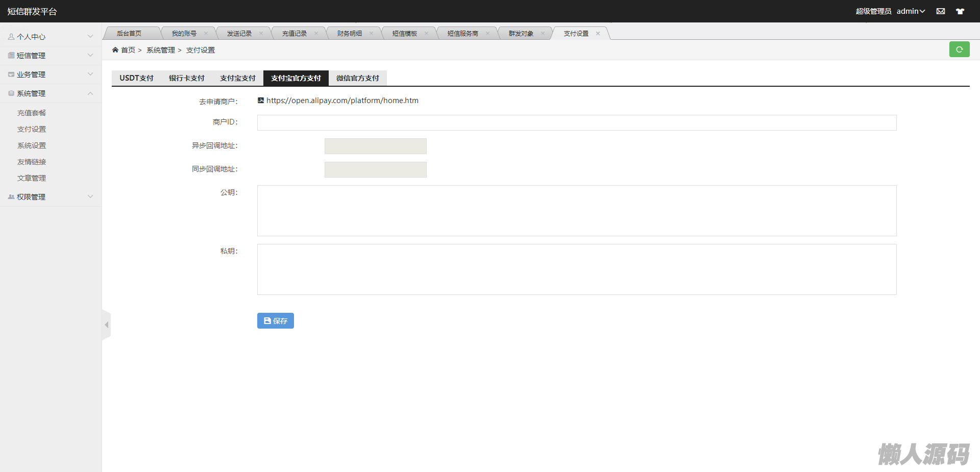
Task: Open 充值套餐 in the sidebar
Action: [x=32, y=113]
